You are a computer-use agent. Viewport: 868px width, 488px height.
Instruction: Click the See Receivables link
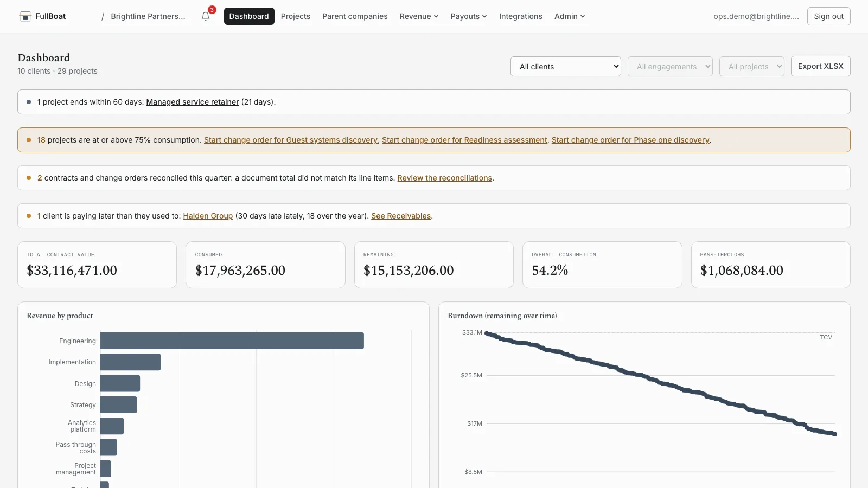click(x=401, y=216)
